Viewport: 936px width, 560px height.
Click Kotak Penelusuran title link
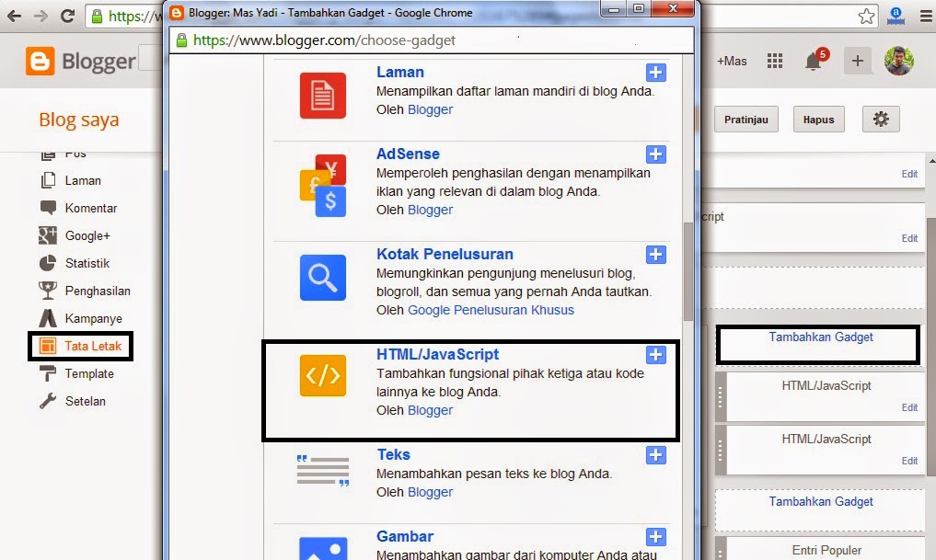pos(445,254)
